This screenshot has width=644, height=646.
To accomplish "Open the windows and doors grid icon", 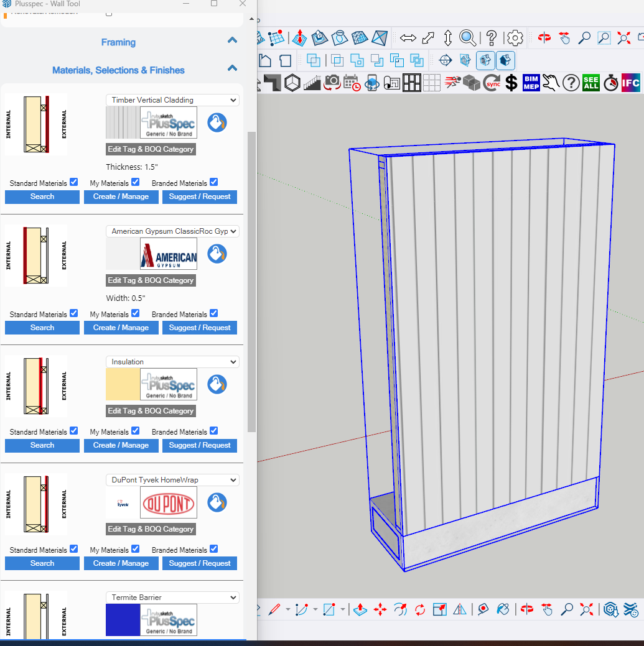I will (411, 83).
